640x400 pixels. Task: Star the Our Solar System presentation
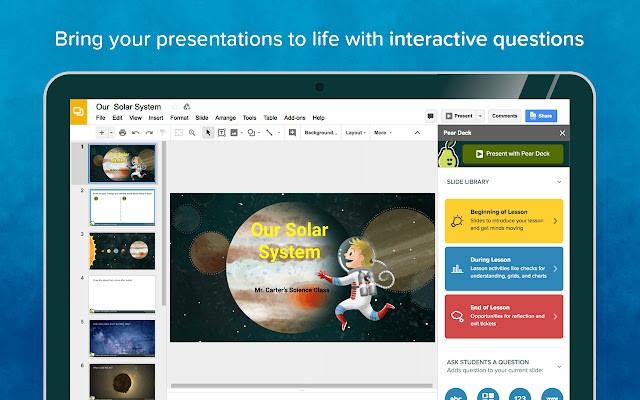173,106
